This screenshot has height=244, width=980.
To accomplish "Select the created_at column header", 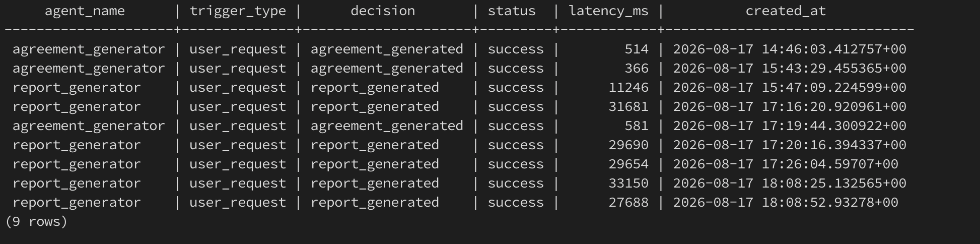I will [x=786, y=11].
